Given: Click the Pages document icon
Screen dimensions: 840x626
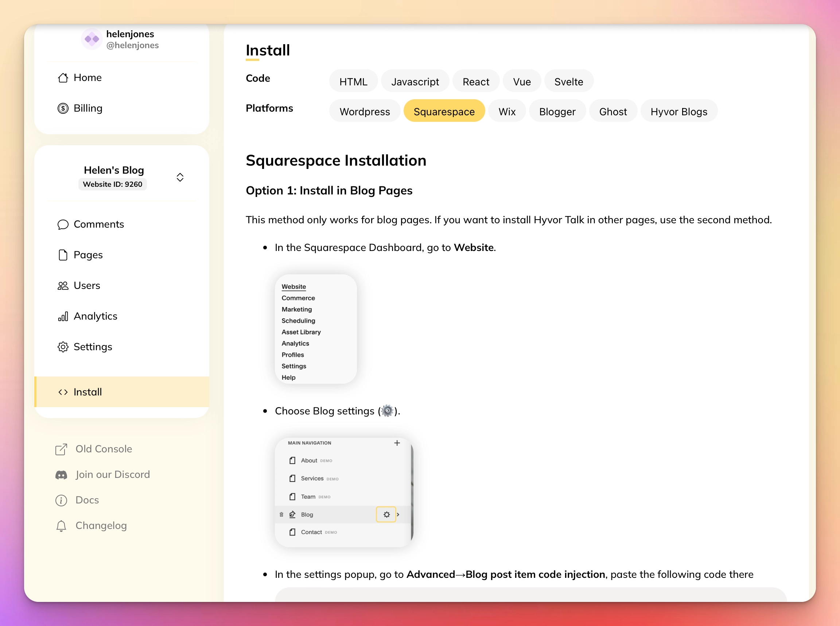Looking at the screenshot, I should click(x=63, y=255).
